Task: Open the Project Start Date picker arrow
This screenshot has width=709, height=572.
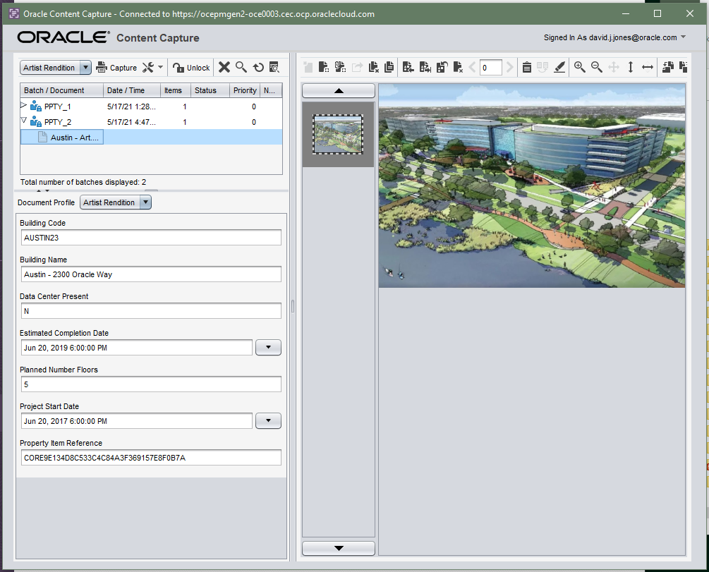Action: (x=268, y=421)
